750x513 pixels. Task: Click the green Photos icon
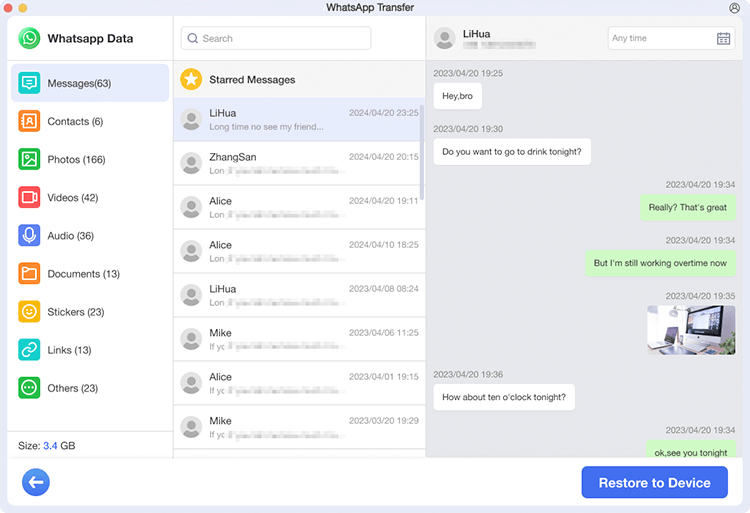click(x=29, y=159)
